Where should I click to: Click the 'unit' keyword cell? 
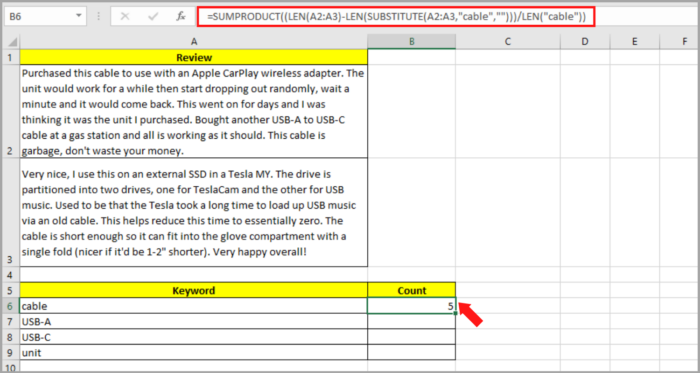(x=194, y=352)
